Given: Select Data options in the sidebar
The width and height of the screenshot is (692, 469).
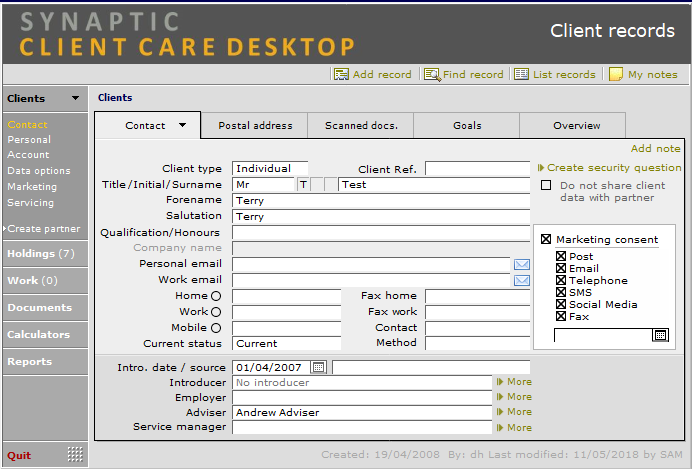Looking at the screenshot, I should tap(39, 171).
